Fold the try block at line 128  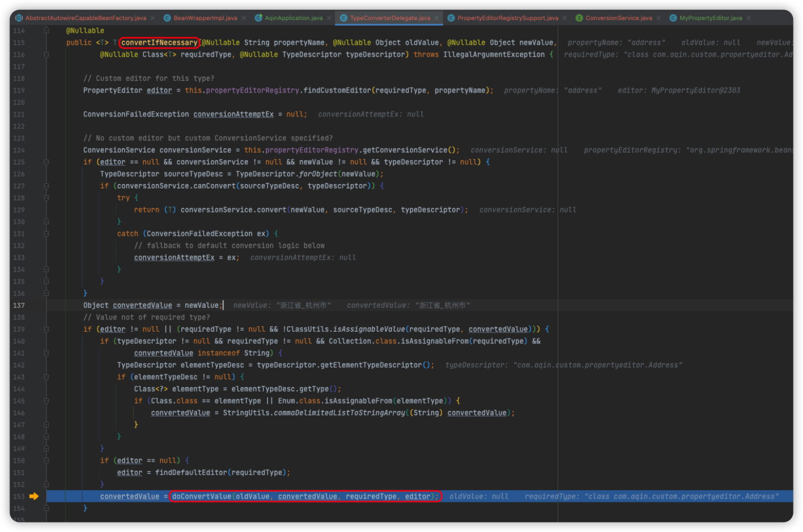[46, 198]
